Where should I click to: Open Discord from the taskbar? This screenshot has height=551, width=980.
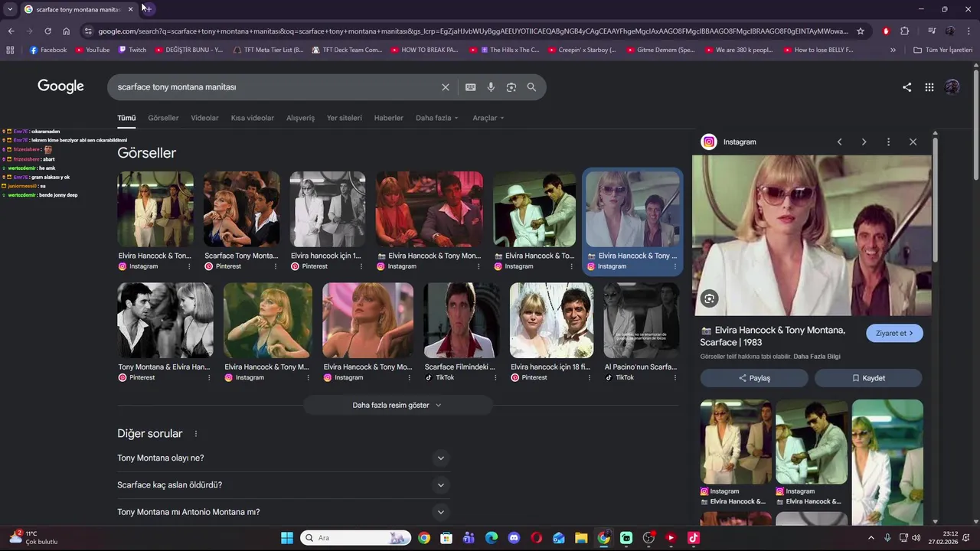(x=514, y=538)
